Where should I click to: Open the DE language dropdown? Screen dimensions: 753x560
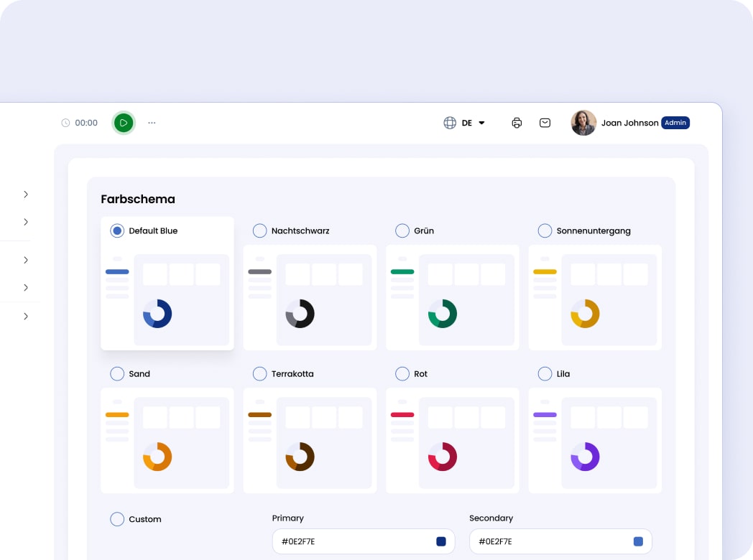pyautogui.click(x=474, y=123)
